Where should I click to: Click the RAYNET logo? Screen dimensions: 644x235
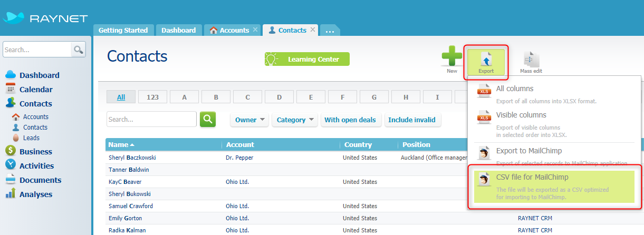click(45, 18)
